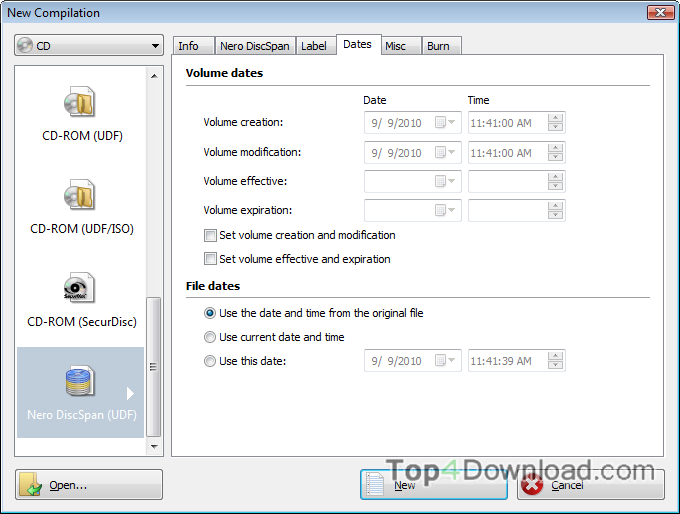Choose the CD-ROM (UDF/ISO) compilation icon
The height and width of the screenshot is (514, 680).
[x=79, y=195]
